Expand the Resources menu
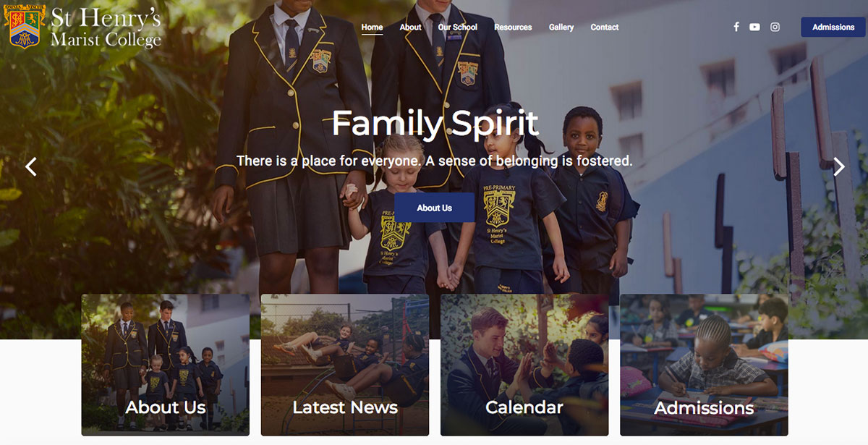The height and width of the screenshot is (445, 868). pyautogui.click(x=513, y=27)
